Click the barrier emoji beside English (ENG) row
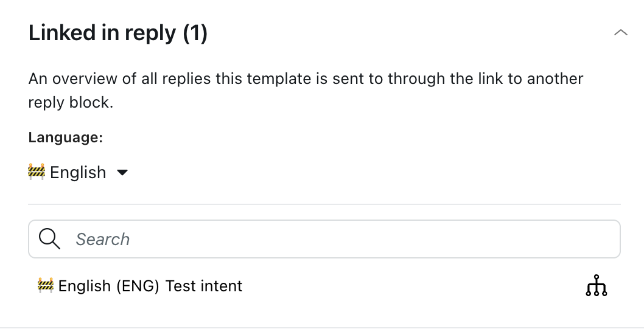Viewport: 644px width, 329px height. 45,285
